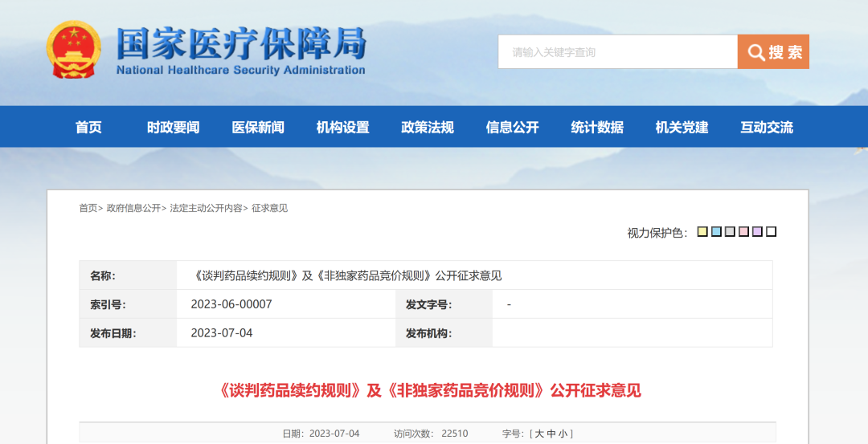868x444 pixels.
Task: Select 机构设置 from the nav bar
Action: [x=342, y=127]
